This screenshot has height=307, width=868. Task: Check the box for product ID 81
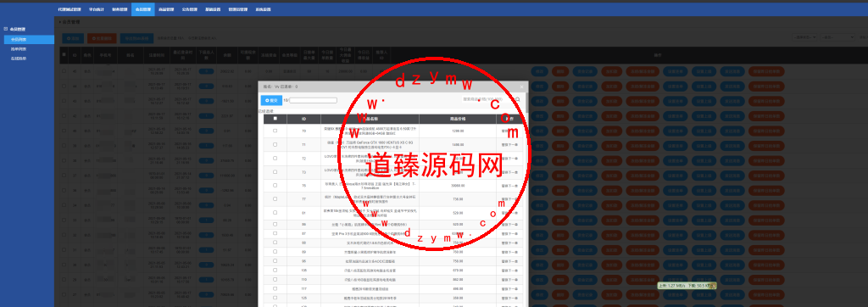(275, 213)
